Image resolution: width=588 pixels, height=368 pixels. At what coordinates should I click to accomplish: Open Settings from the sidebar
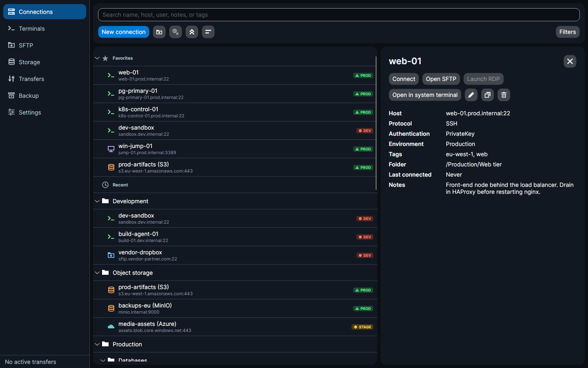pos(45,112)
